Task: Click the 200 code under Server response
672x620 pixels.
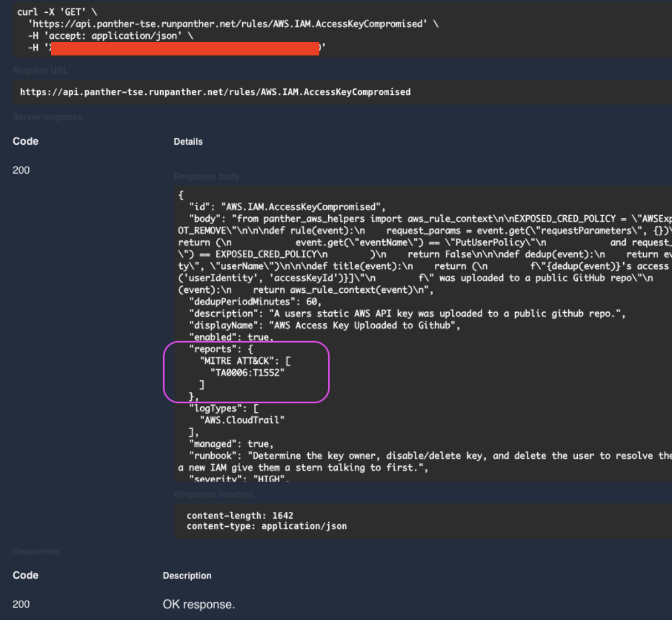Action: click(x=21, y=170)
